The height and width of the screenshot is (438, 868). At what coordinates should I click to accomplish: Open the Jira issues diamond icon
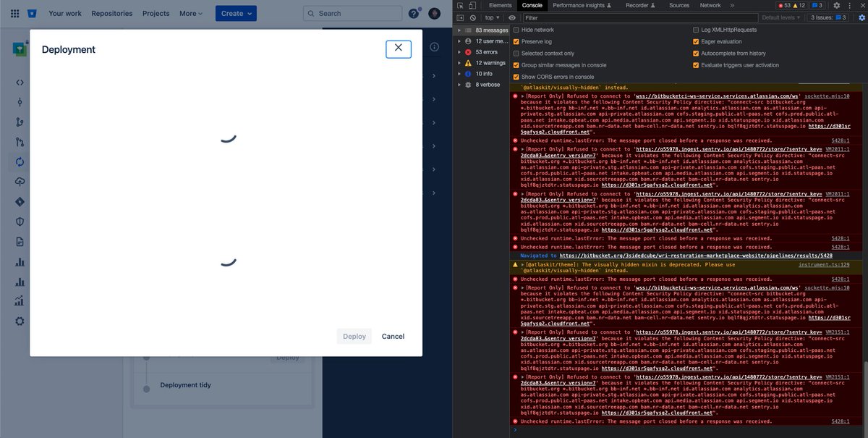[x=20, y=202]
